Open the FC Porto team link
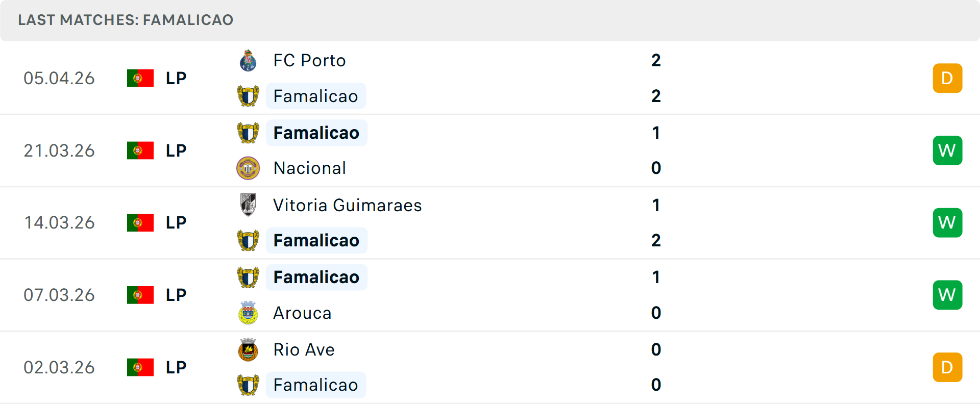Image resolution: width=980 pixels, height=404 pixels. [x=309, y=61]
